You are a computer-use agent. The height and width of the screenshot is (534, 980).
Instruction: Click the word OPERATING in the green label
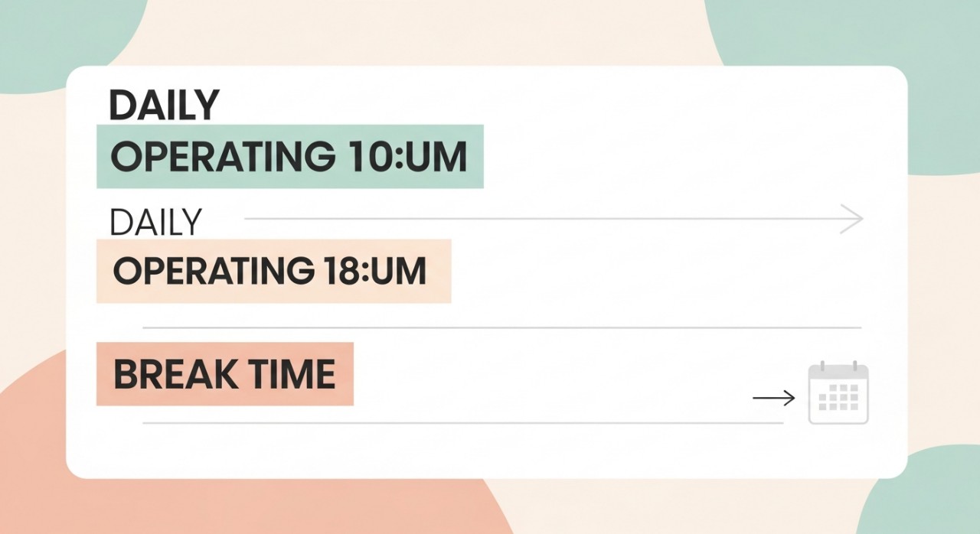(222, 157)
